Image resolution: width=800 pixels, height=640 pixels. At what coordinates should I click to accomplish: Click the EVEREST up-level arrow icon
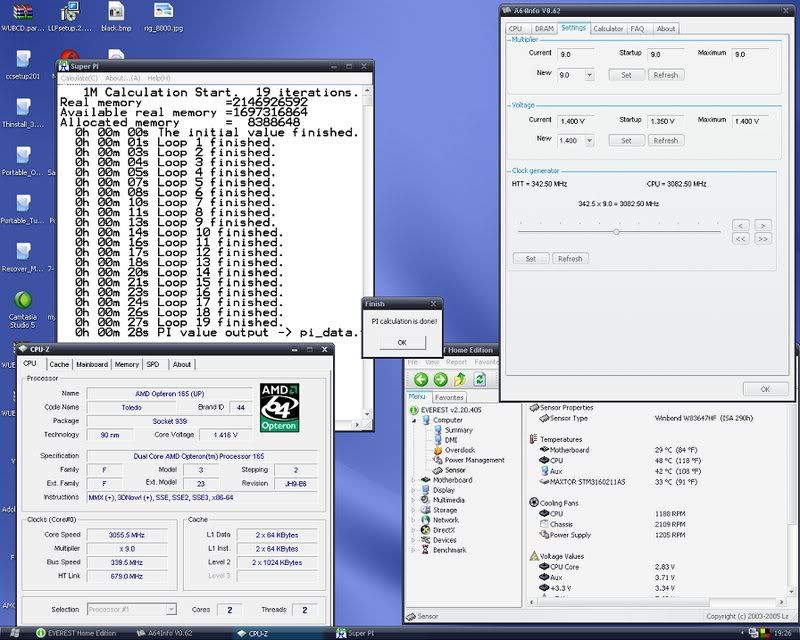(460, 379)
